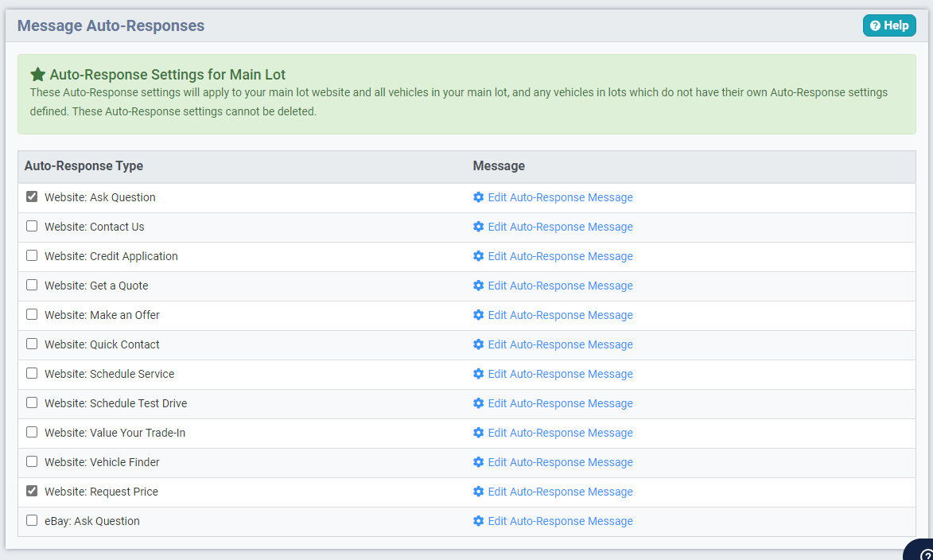Enable eBay: Ask Question checkbox
The image size is (933, 560).
coord(32,521)
